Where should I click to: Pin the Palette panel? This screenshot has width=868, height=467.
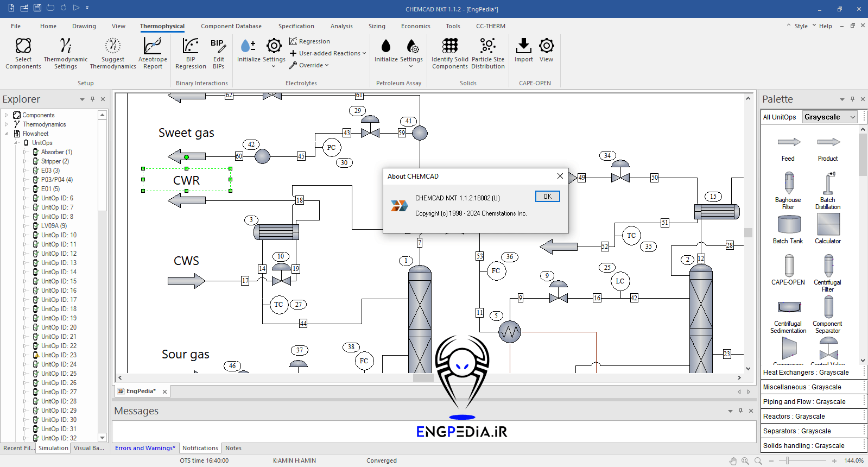point(852,99)
